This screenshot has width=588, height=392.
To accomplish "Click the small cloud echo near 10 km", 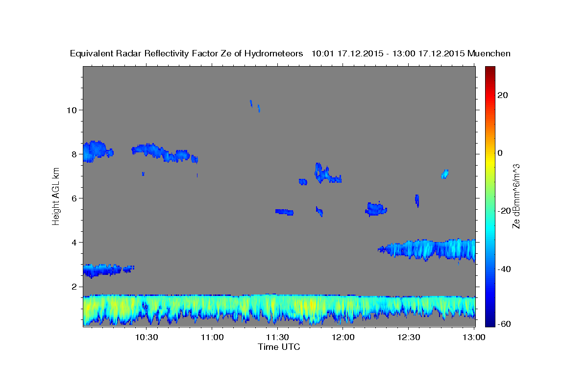I will coord(255,105).
